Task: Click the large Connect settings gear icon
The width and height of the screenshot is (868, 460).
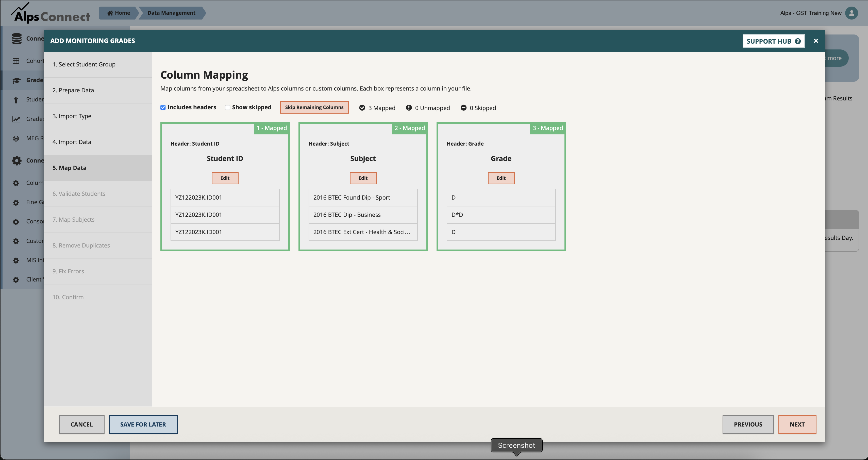Action: click(x=16, y=161)
